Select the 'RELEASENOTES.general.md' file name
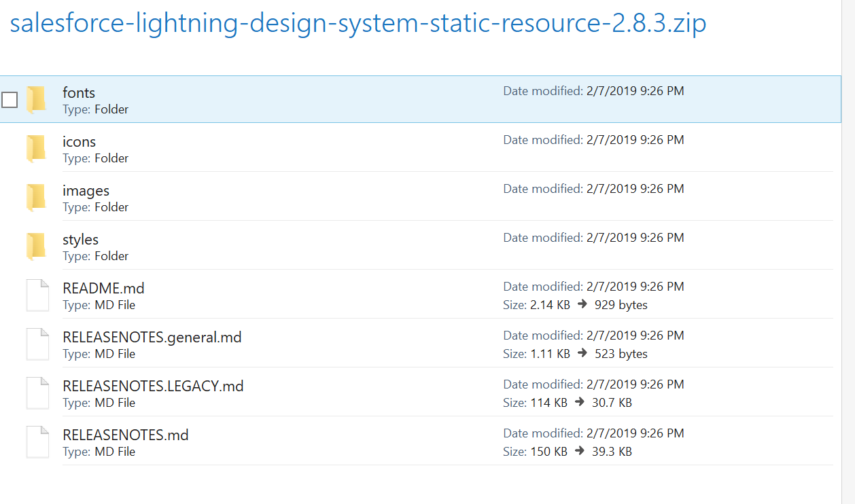Image resolution: width=855 pixels, height=504 pixels. 152,338
